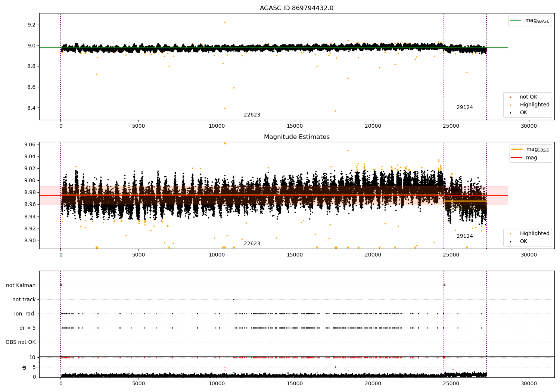The height and width of the screenshot is (392, 560).
Task: Click the title 'AGASC ID 869794432.0'
Action: [x=296, y=8]
